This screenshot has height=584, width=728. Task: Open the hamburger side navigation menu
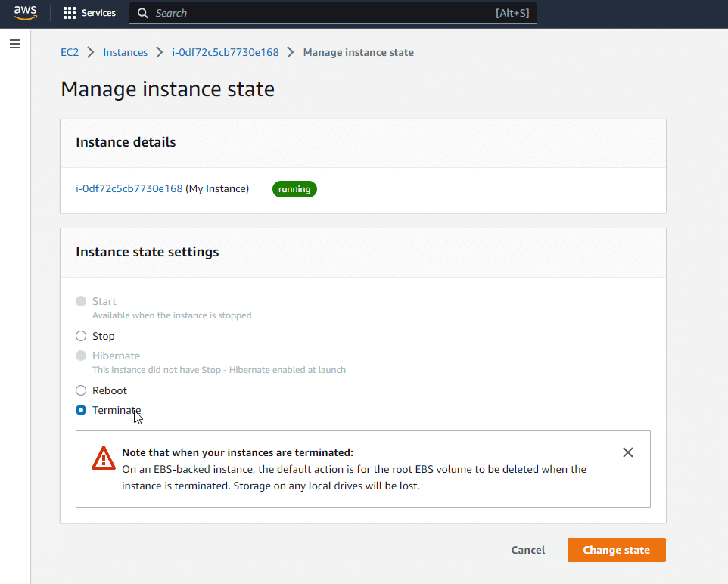(x=15, y=45)
